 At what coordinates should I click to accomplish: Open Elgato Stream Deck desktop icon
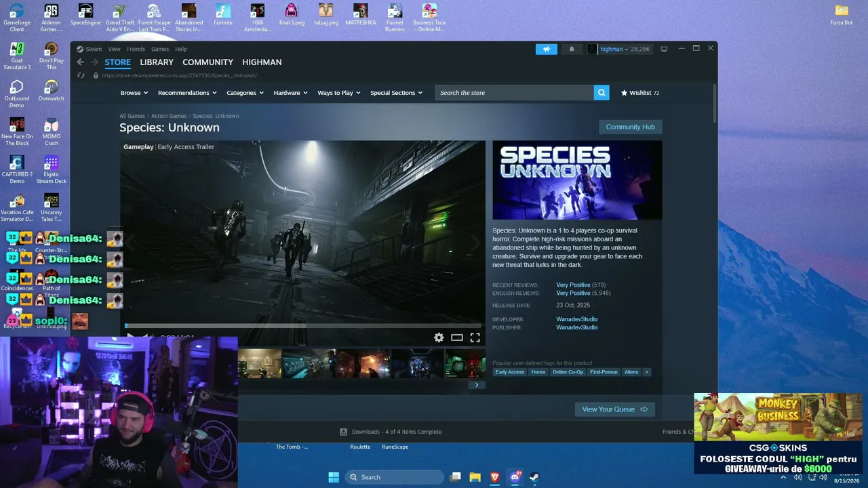pyautogui.click(x=51, y=169)
